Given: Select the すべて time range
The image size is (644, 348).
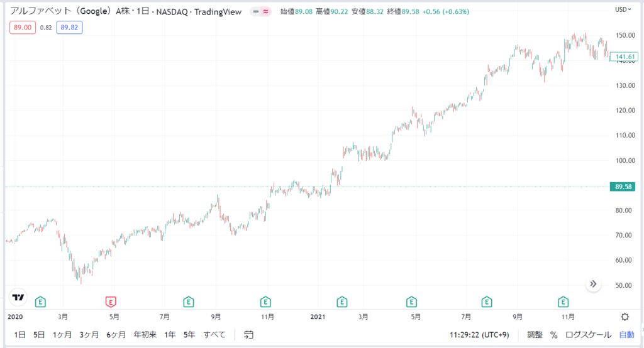Looking at the screenshot, I should coord(214,335).
